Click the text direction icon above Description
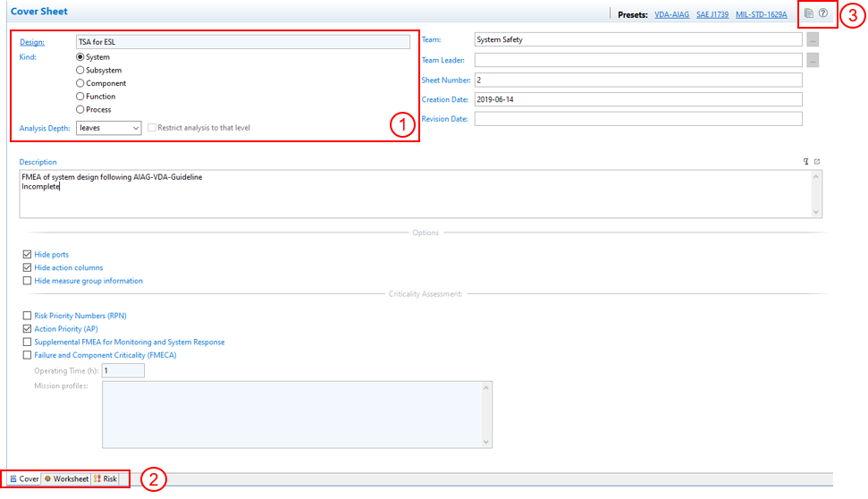Viewport: 868px width, 499px height. (x=806, y=162)
